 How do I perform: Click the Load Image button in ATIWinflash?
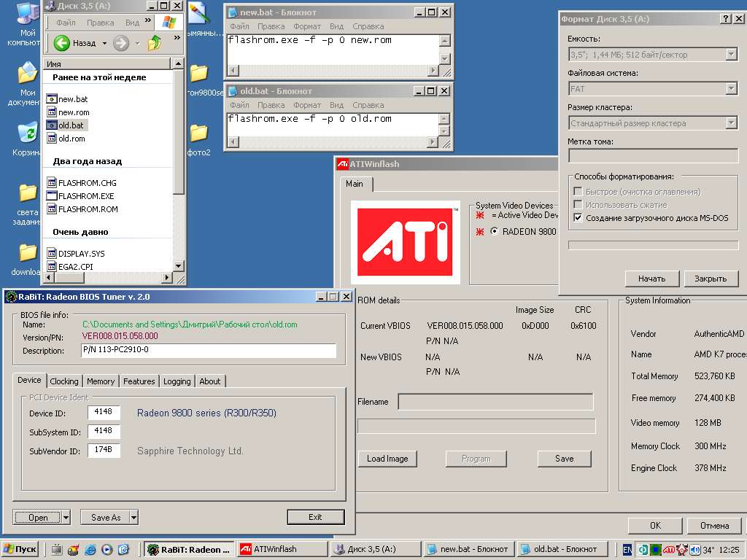(387, 459)
